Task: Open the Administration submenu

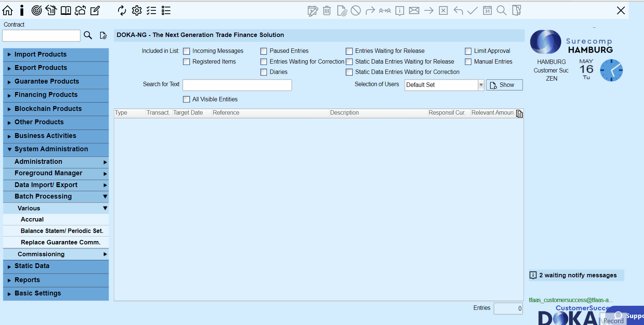Action: (x=56, y=162)
